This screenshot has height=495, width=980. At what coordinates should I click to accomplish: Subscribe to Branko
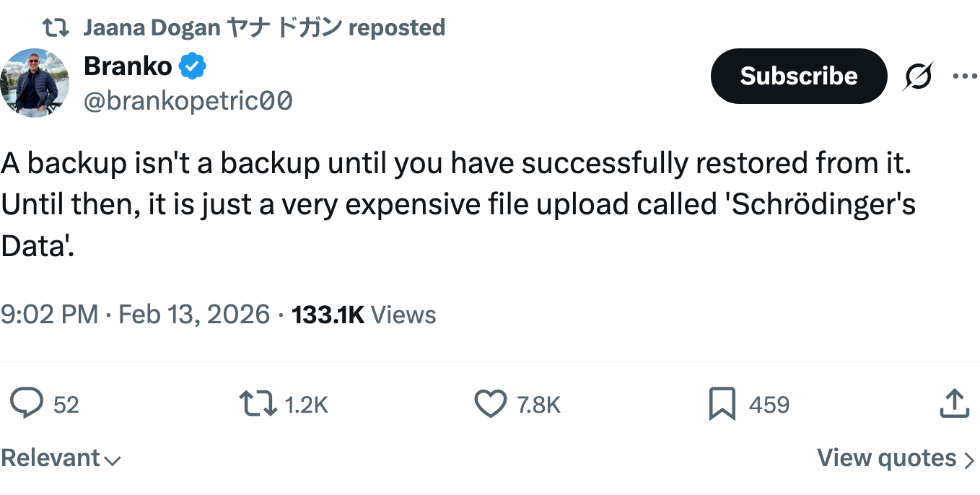pos(799,76)
